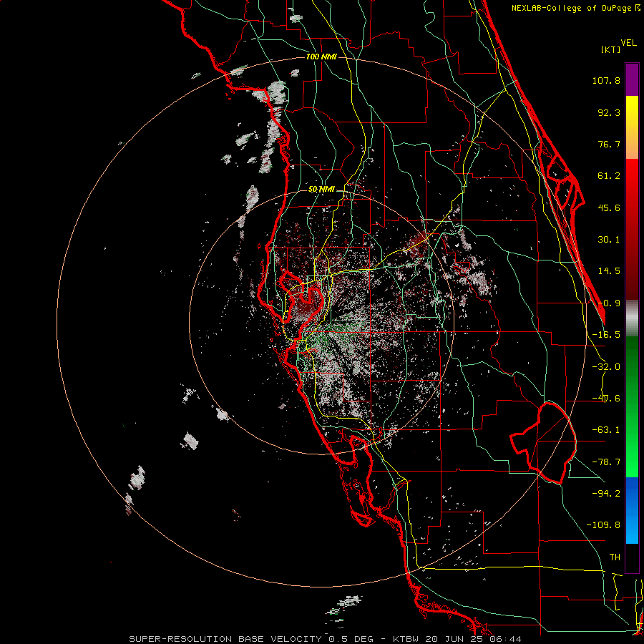Click the 14.5 velocity scale value

(x=609, y=271)
